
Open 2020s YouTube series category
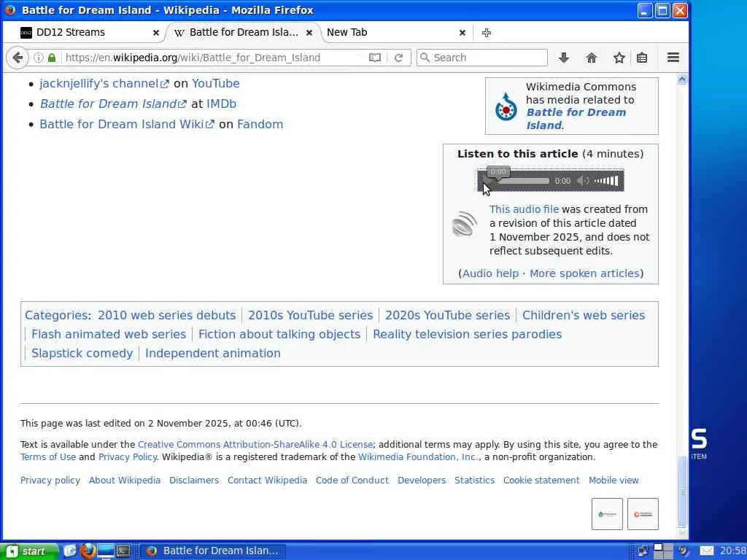(x=447, y=315)
